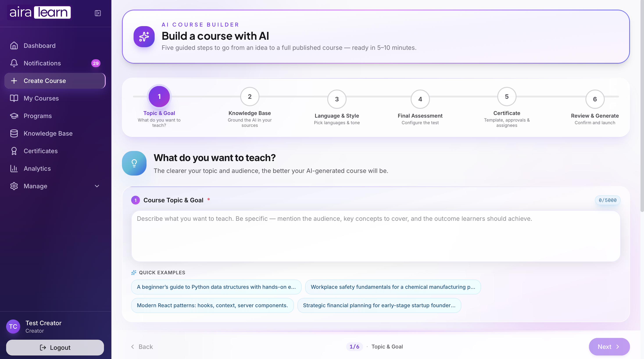The width and height of the screenshot is (644, 359).
Task: Click the Test Creator user name
Action: click(43, 323)
